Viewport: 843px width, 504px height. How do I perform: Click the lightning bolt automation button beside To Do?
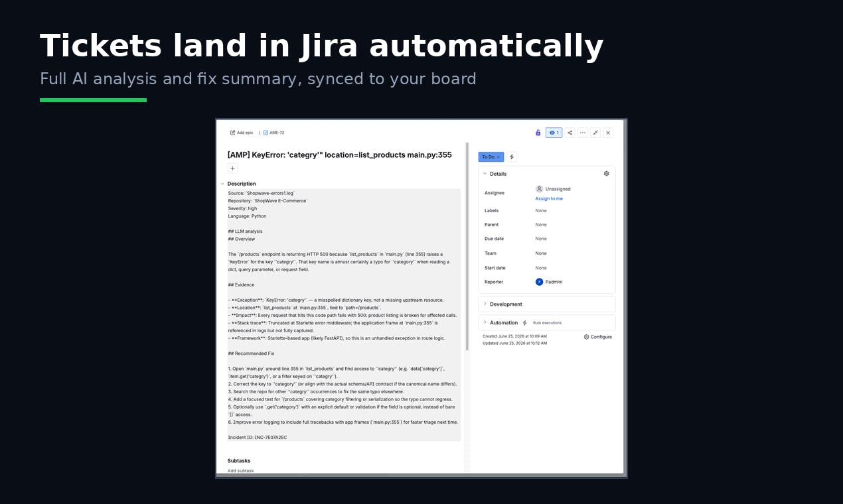click(x=512, y=157)
